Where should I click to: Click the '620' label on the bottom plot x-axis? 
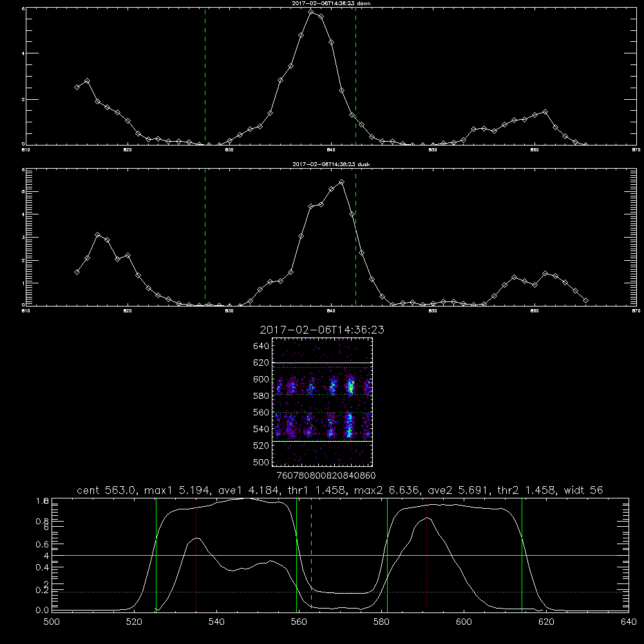click(546, 622)
